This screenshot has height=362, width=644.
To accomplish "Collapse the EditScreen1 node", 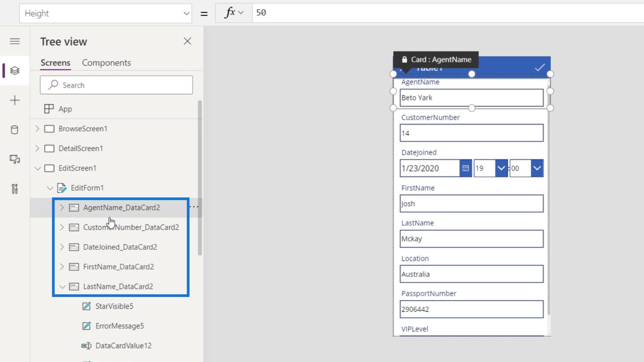I will click(x=38, y=168).
